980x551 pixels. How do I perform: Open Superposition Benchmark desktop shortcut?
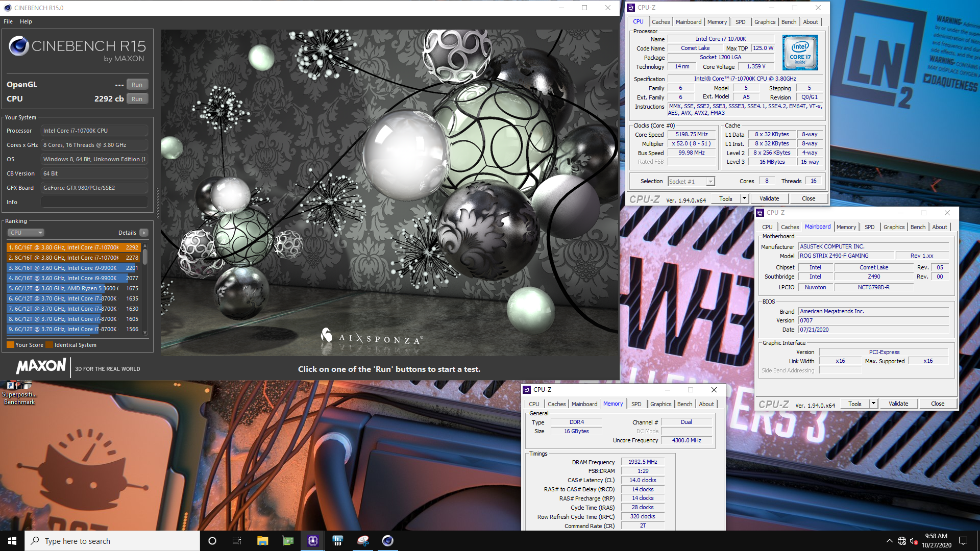click(x=19, y=393)
